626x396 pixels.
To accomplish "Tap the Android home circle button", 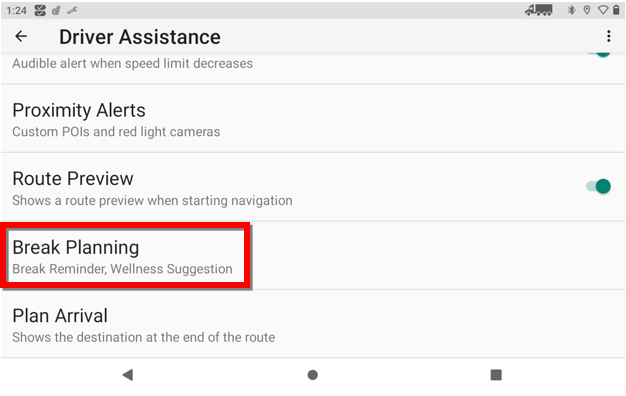I will point(313,375).
